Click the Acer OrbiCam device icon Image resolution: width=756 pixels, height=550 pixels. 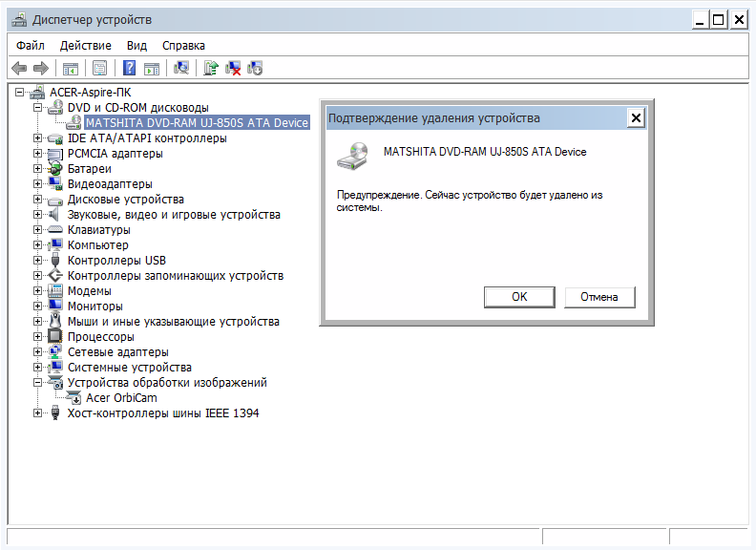[73, 397]
